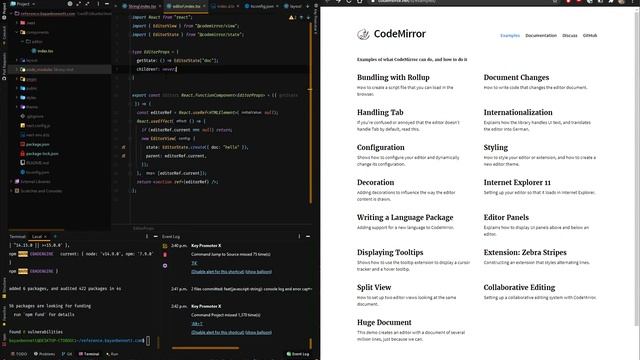Expand the node_modules folder

pyautogui.click(x=17, y=69)
